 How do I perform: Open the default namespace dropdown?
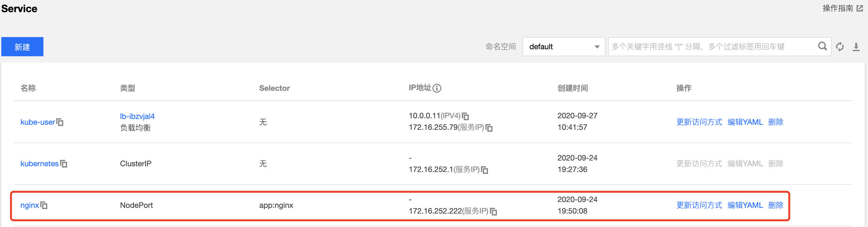coord(564,47)
